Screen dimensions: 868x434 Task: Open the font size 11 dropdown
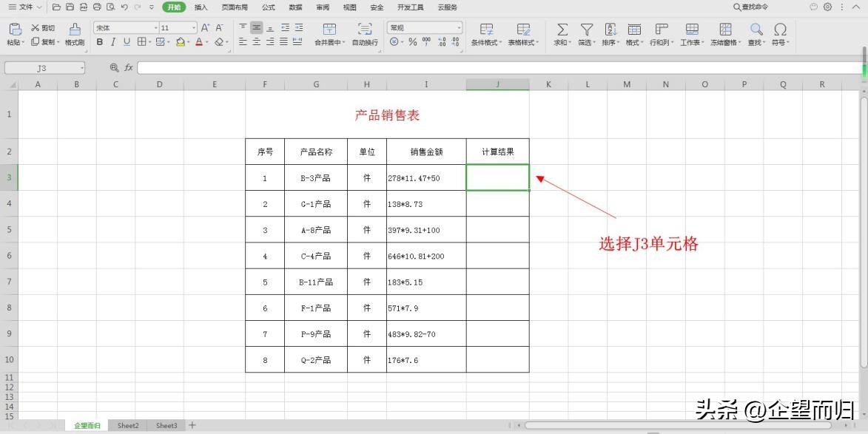(x=194, y=27)
